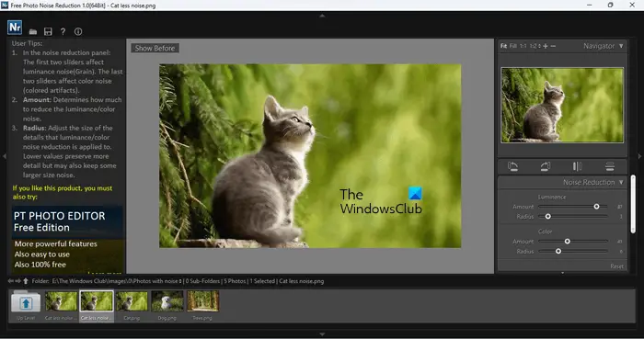Reset the noise reduction settings

(616, 266)
